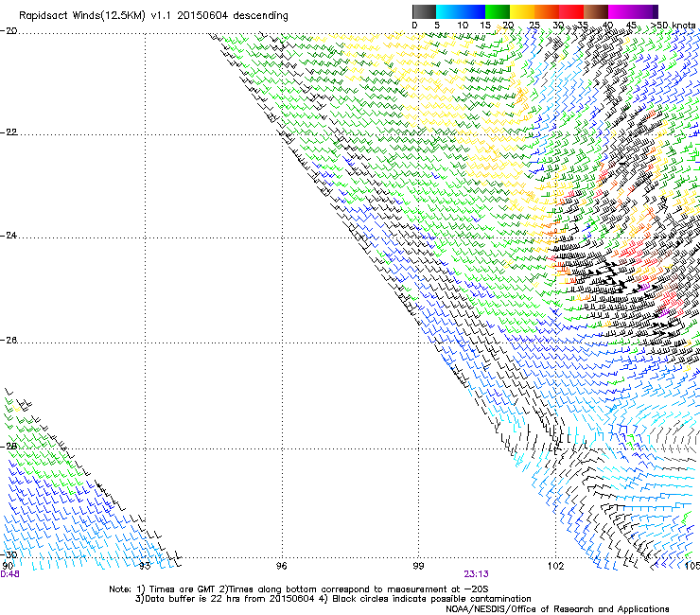The image size is (700, 615).
Task: Click the '-20' latitude axis label
Action: click(x=9, y=31)
